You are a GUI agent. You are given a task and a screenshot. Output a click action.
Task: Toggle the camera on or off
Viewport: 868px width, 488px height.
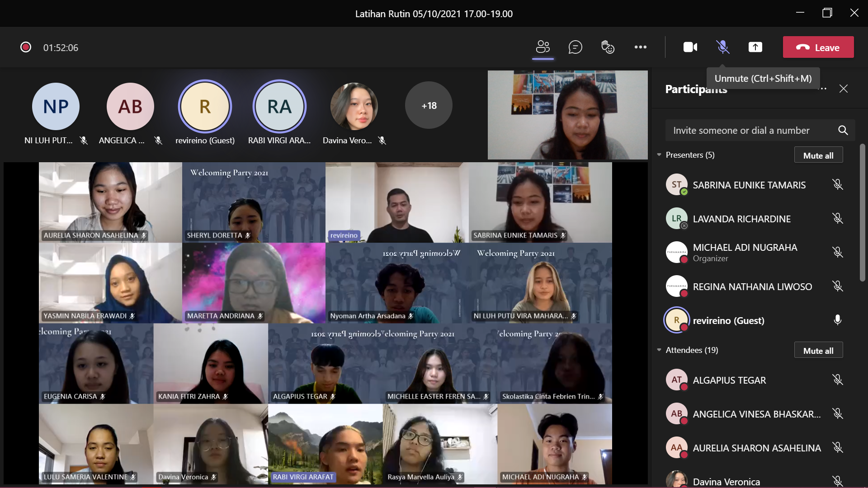coord(690,47)
